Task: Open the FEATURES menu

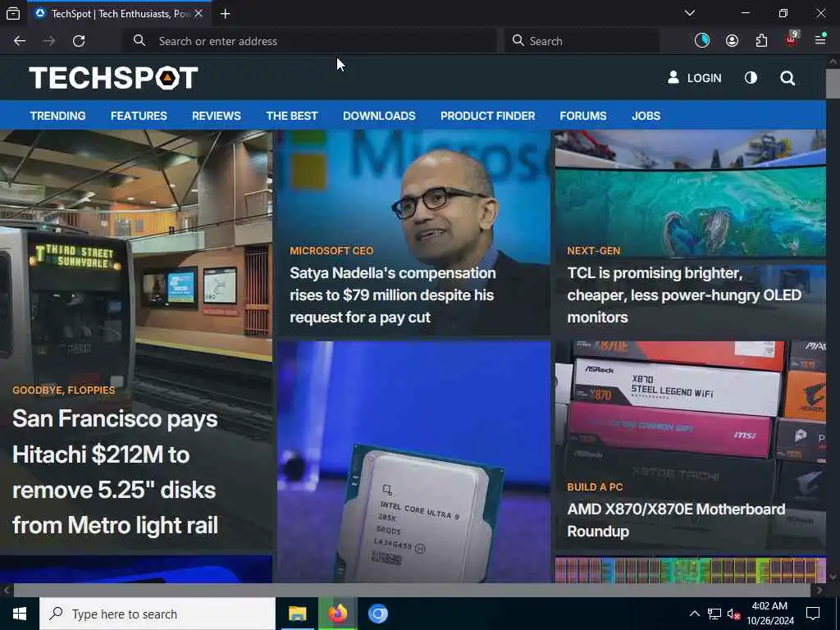Action: point(139,116)
